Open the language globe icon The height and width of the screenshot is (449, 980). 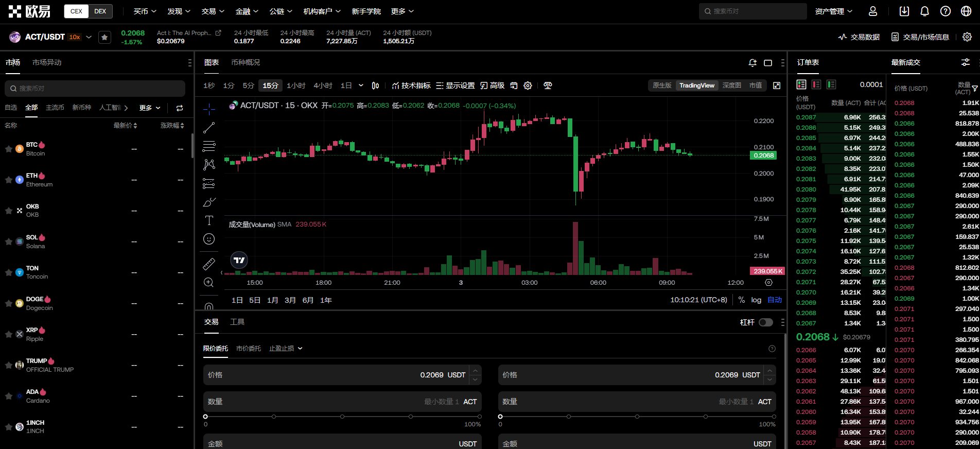[966, 11]
